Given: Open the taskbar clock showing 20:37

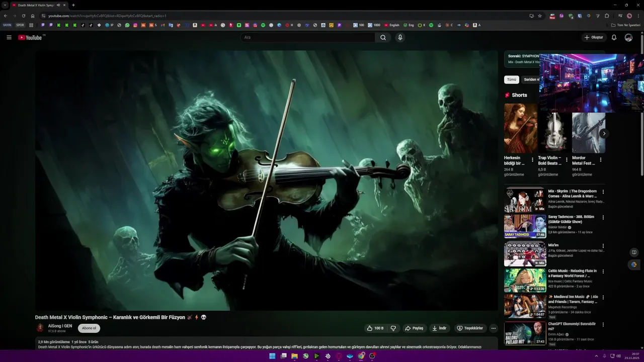Looking at the screenshot, I should tap(631, 356).
